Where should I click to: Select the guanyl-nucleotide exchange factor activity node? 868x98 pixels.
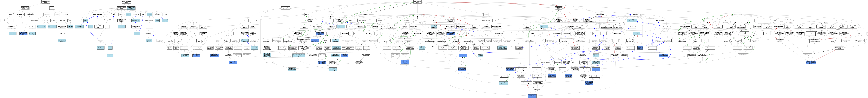click(23, 34)
